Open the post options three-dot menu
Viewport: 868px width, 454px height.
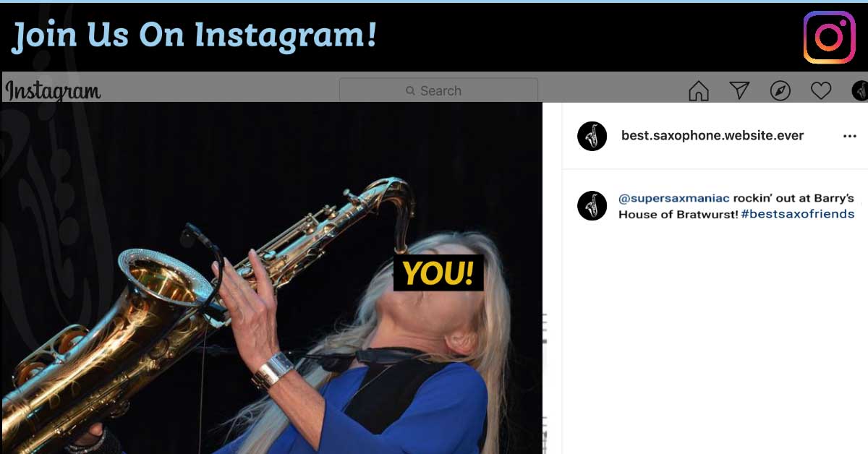[849, 136]
